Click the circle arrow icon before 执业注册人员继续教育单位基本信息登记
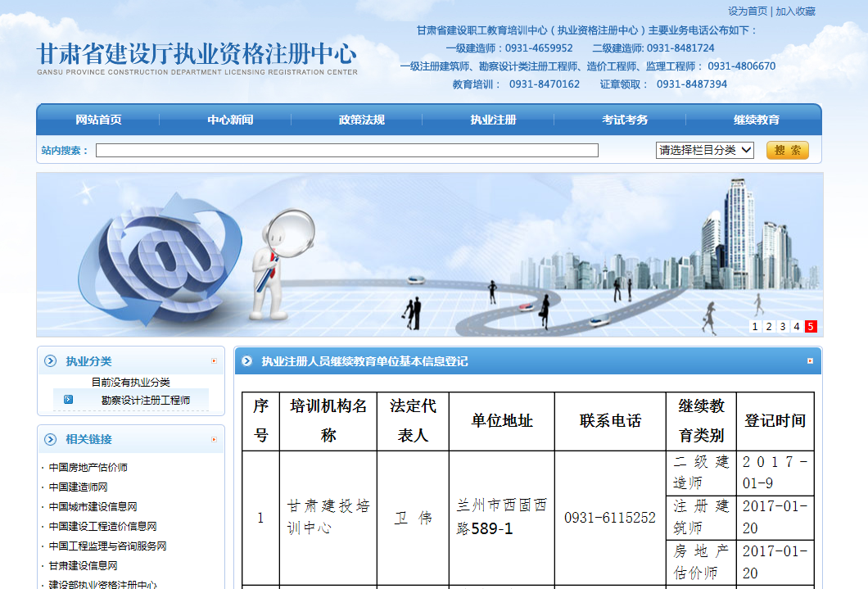Viewport: 868px width, 589px height. point(247,361)
